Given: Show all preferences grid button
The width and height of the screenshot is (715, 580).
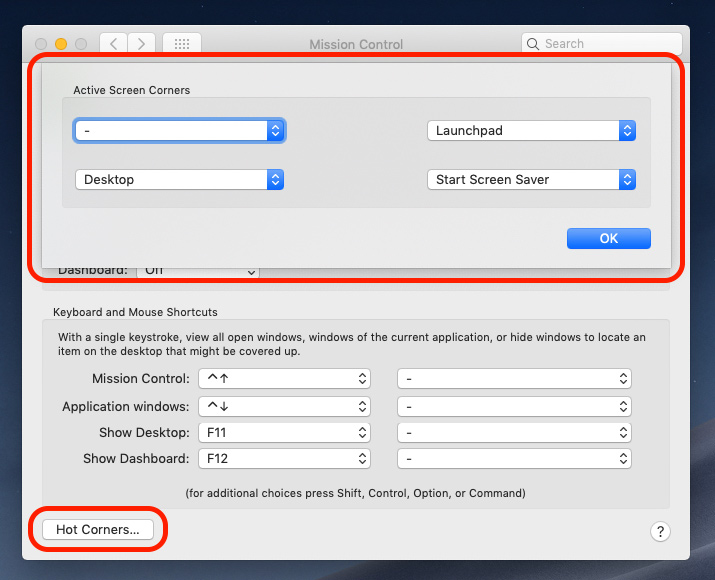Looking at the screenshot, I should [x=182, y=44].
